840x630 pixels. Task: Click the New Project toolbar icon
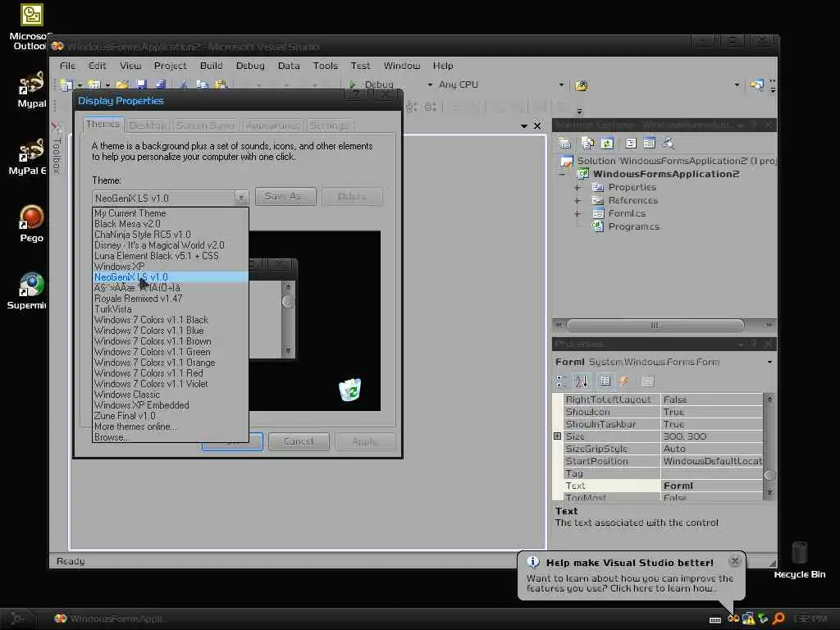[x=66, y=84]
